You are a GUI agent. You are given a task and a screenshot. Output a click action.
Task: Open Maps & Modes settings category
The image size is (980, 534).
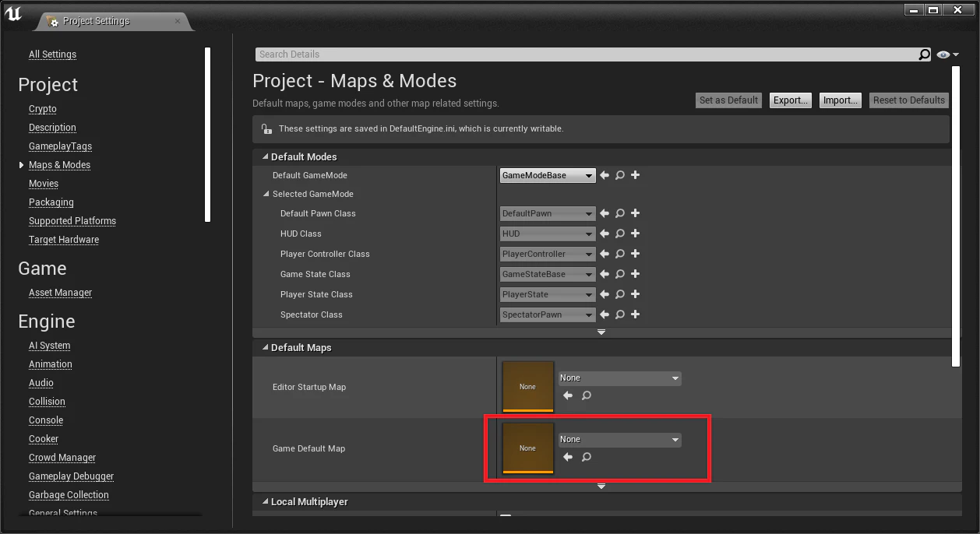[59, 165]
